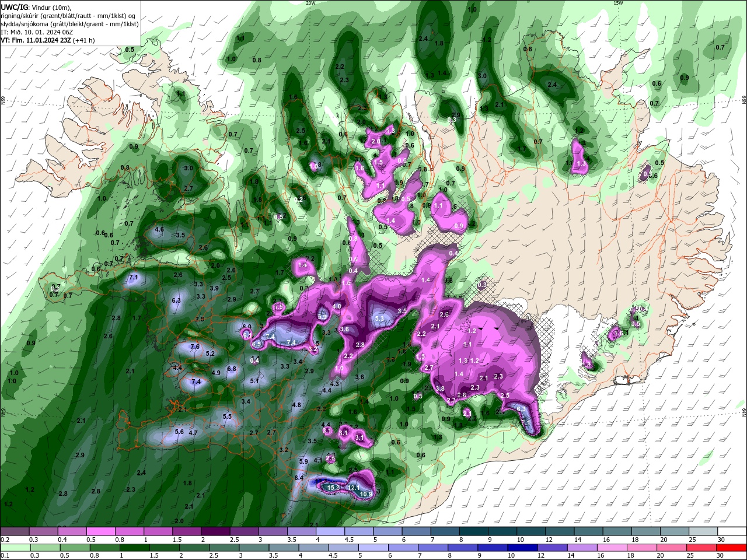The width and height of the screenshot is (747, 560).
Task: Click the 'UWC/IG' heading in the title box
Action: [14, 7]
